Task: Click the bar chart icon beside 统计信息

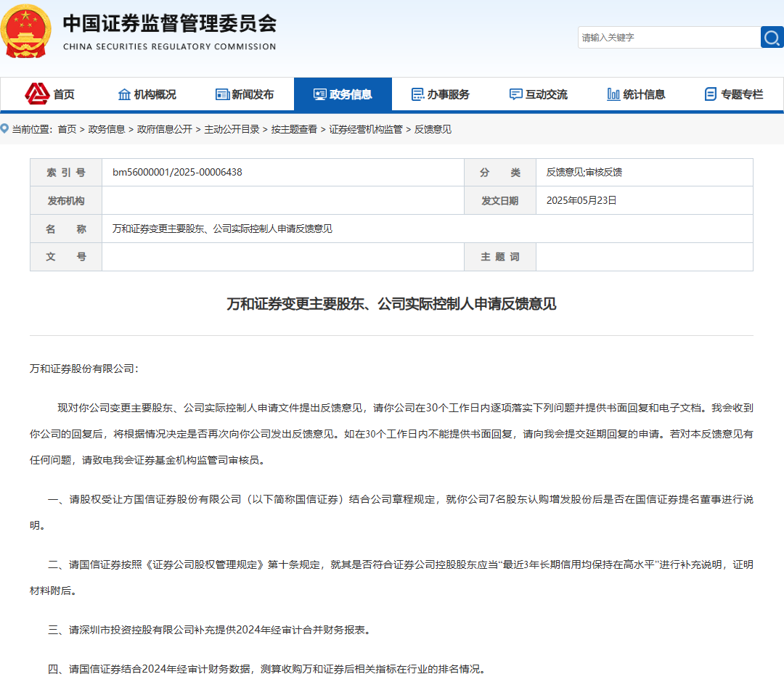Action: click(x=613, y=94)
